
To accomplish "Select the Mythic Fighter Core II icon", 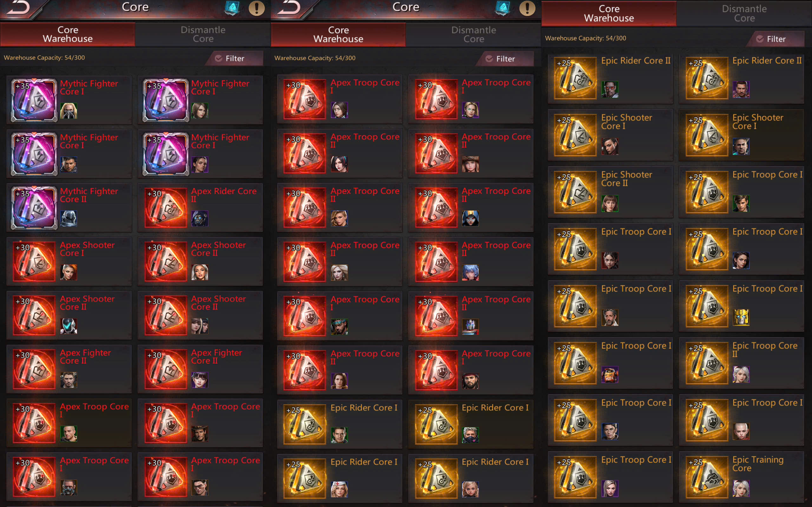I will point(34,208).
